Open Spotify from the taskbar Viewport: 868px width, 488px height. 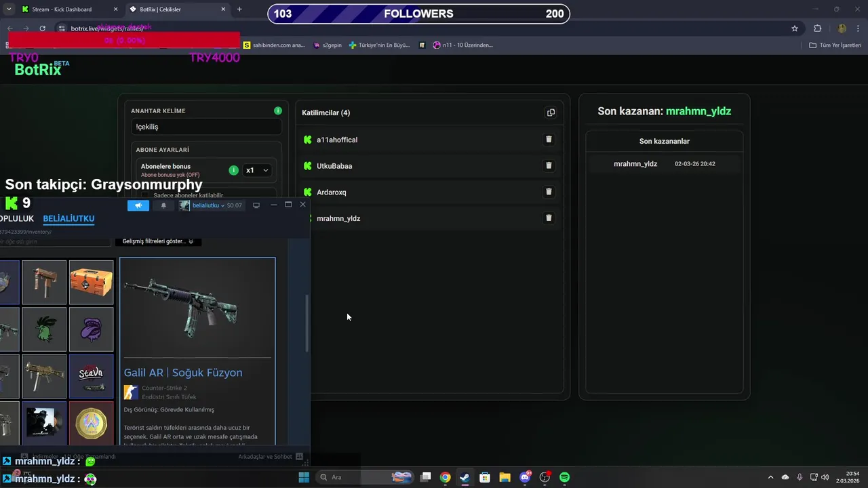564,477
